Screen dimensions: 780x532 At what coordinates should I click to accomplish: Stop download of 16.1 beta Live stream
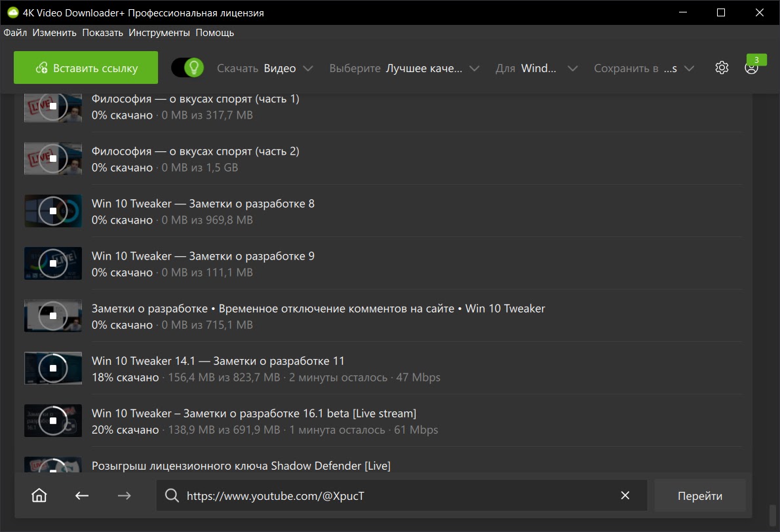tap(52, 421)
